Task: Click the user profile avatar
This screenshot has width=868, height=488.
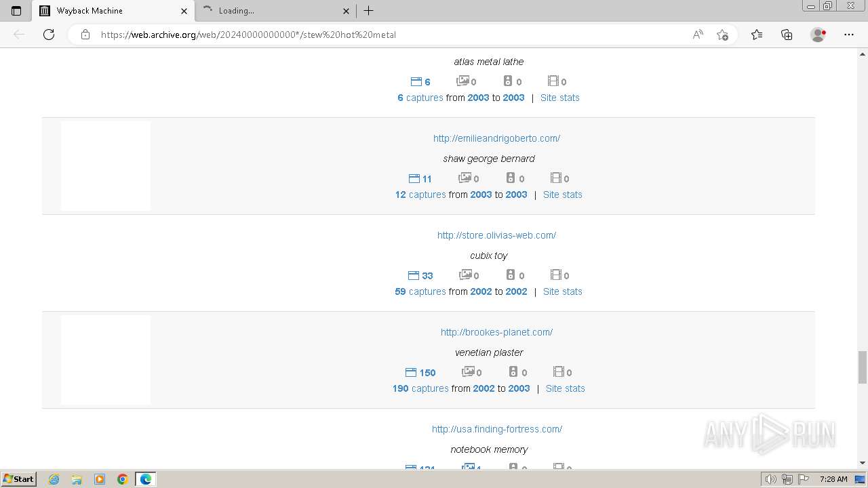Action: pyautogui.click(x=818, y=35)
